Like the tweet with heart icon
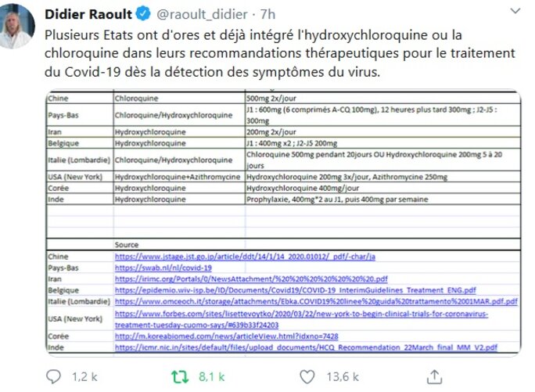The width and height of the screenshot is (535, 392). (x=307, y=376)
